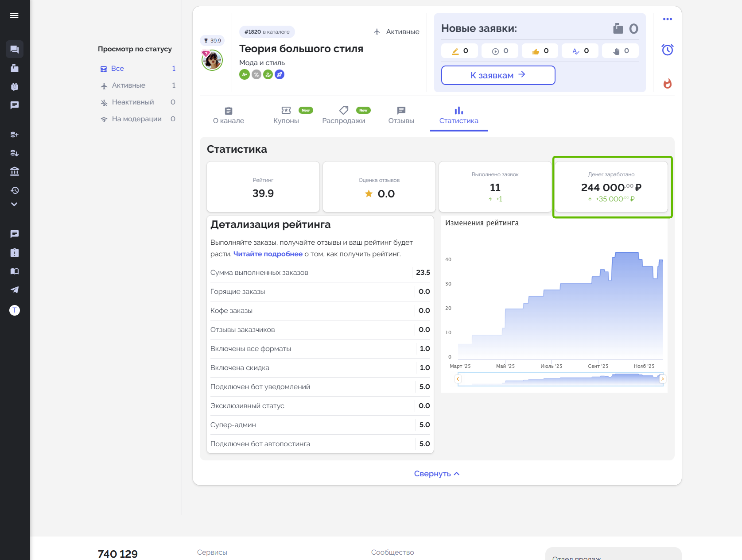Open the Читайте подробнее link

[268, 254]
